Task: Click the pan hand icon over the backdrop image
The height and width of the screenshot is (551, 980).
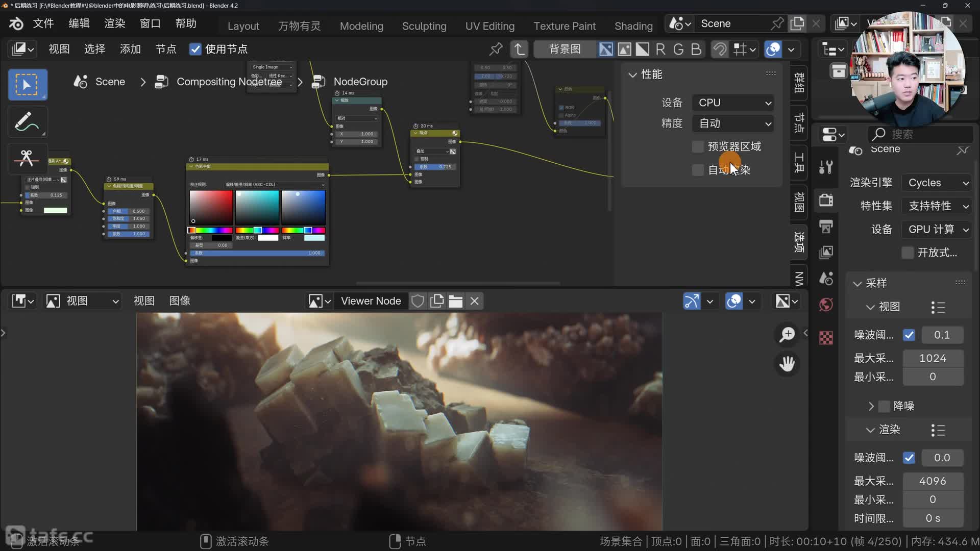Action: click(787, 364)
